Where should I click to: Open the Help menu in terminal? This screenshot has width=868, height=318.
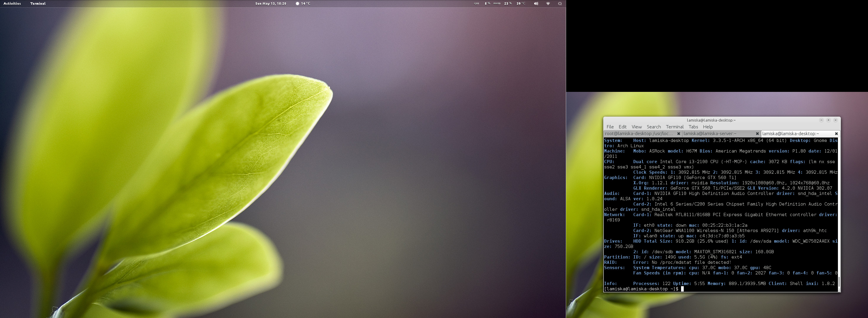(708, 127)
